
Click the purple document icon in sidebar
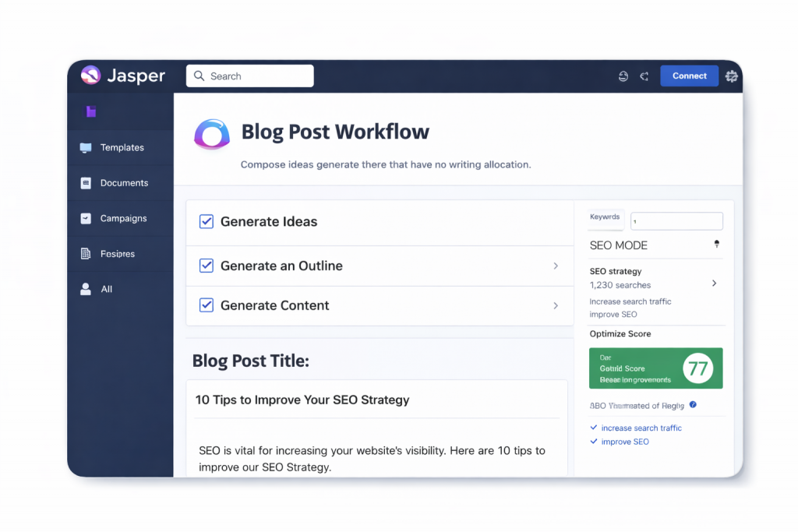point(91,111)
